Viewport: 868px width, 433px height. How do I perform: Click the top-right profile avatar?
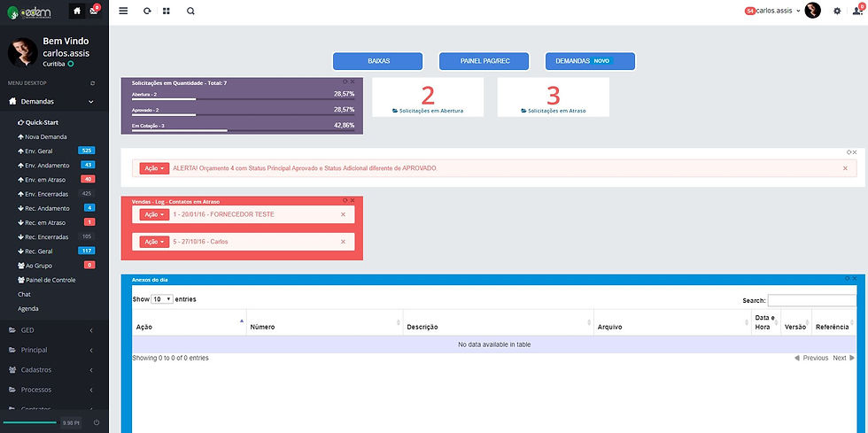point(813,11)
